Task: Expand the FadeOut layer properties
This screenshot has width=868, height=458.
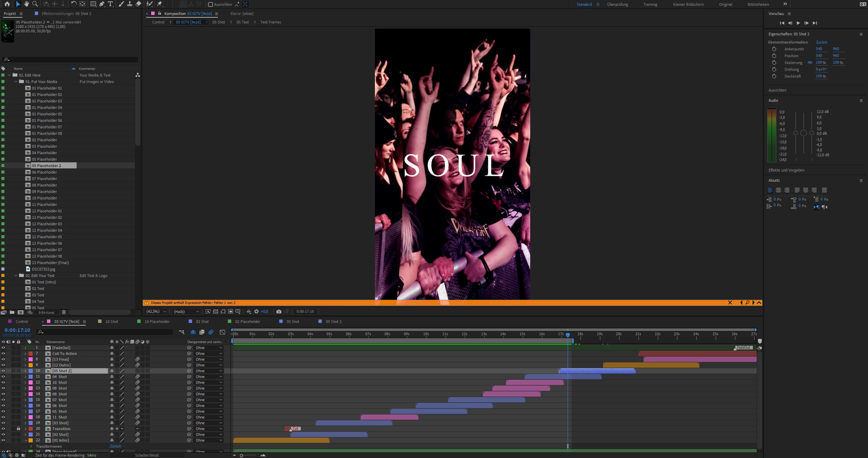Action: [x=25, y=348]
